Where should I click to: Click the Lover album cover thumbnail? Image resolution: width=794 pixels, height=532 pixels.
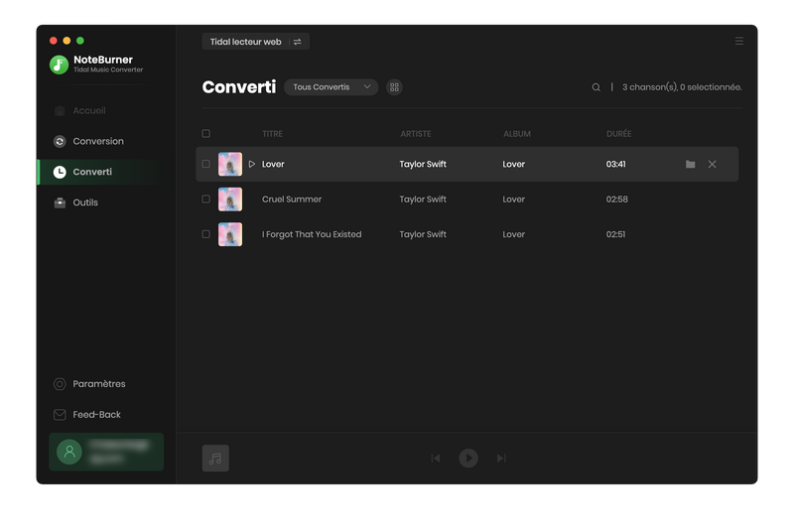click(230, 164)
